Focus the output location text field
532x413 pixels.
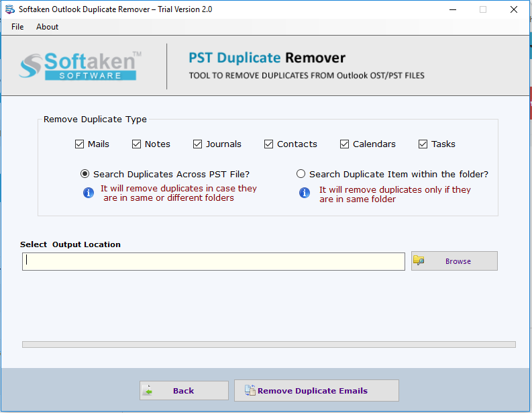coord(213,261)
